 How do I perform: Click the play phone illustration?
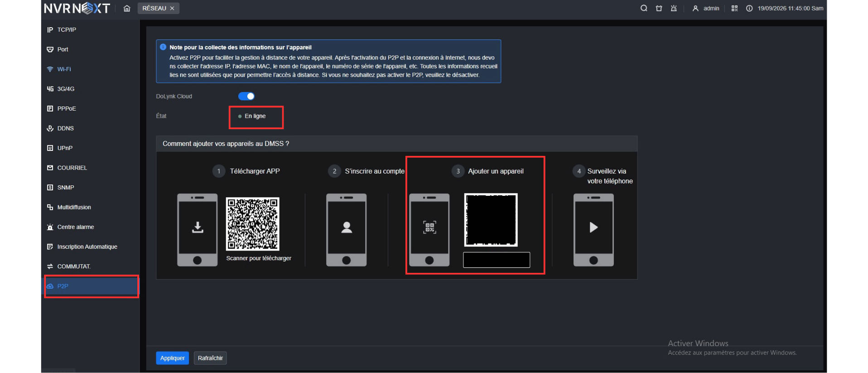(x=593, y=230)
